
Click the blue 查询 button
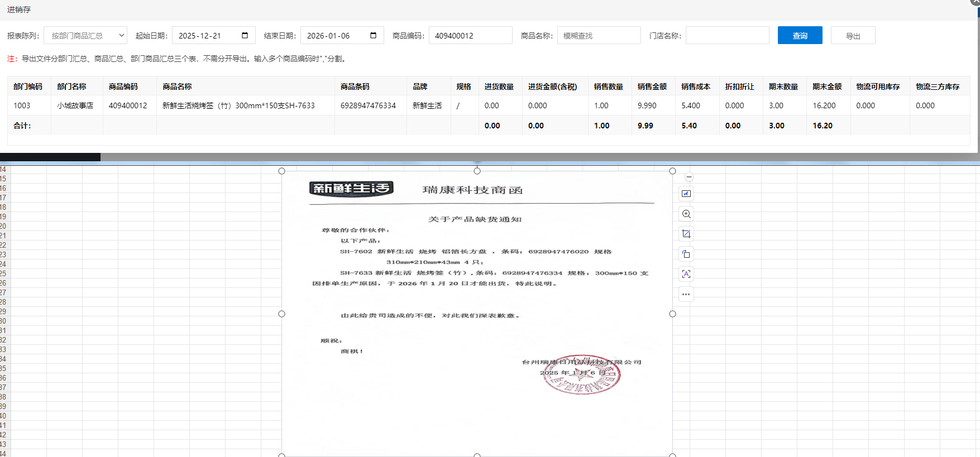800,35
